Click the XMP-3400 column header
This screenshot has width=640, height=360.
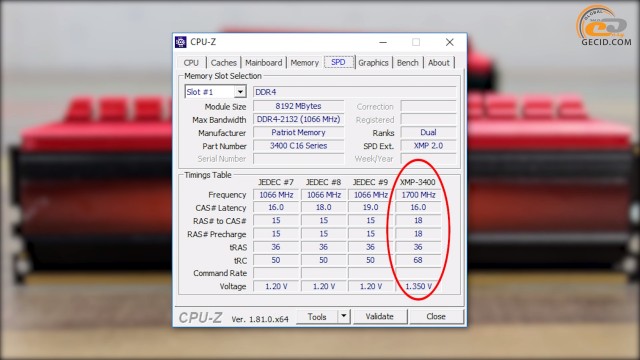[x=418, y=182]
